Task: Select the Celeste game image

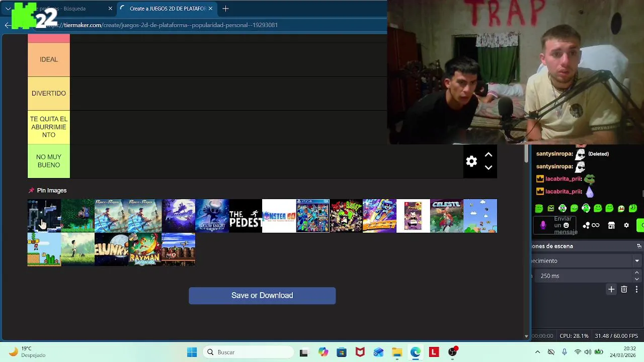Action: coord(447,216)
